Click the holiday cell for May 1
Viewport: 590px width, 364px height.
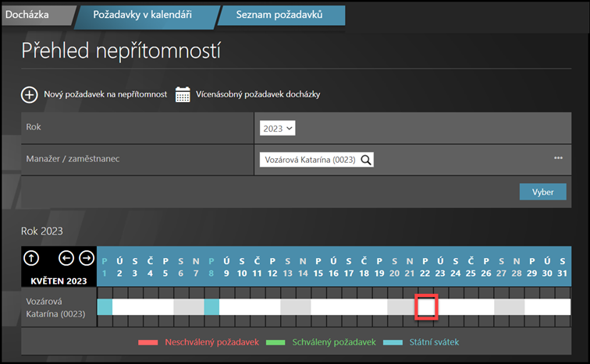105,306
